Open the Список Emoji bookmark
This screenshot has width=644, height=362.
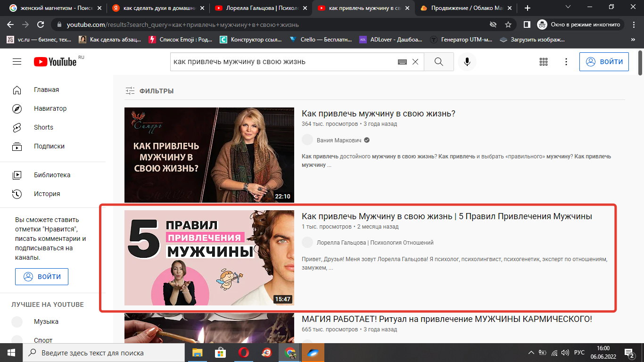[x=181, y=40]
